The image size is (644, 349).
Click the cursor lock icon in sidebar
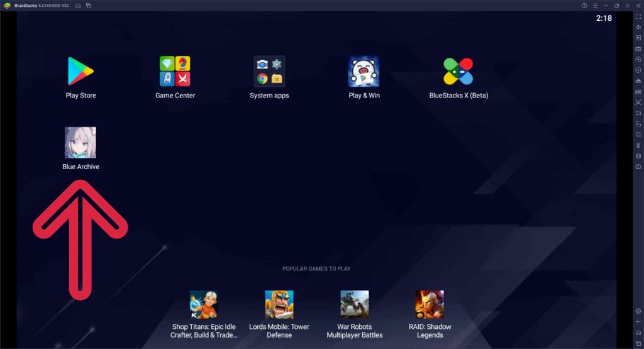[638, 38]
